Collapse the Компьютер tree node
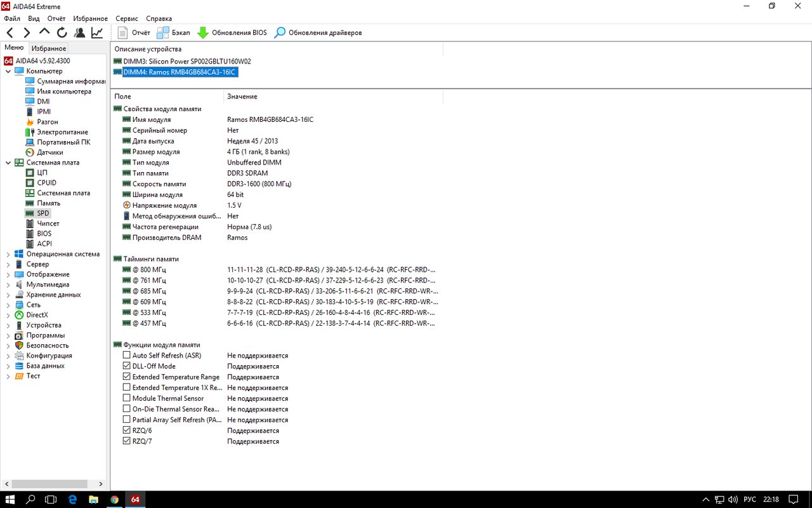The height and width of the screenshot is (508, 812). [8, 71]
